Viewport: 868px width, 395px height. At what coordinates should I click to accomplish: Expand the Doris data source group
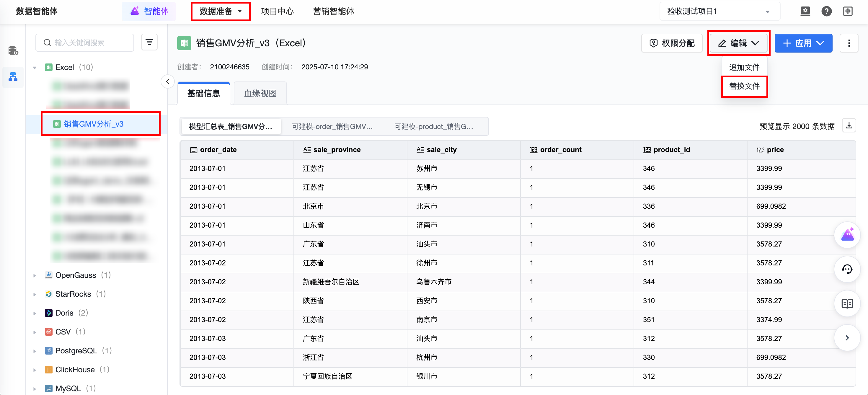click(35, 313)
